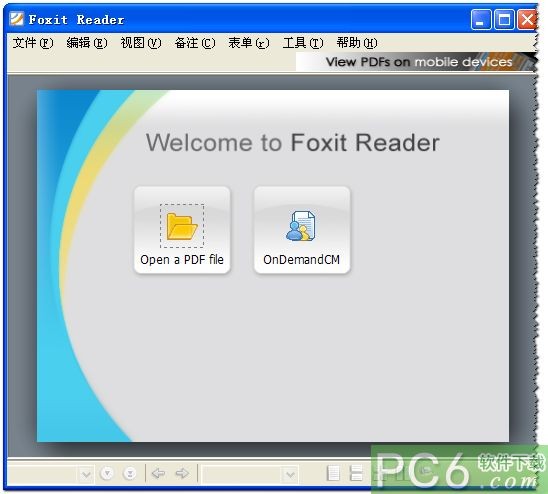Go back to the previous view arrow

pyautogui.click(x=158, y=474)
